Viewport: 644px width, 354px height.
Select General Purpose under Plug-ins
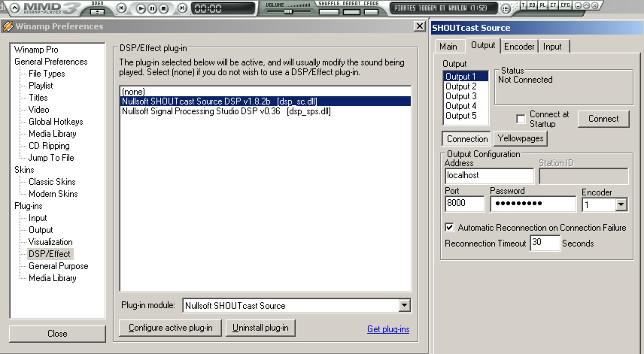tap(59, 266)
